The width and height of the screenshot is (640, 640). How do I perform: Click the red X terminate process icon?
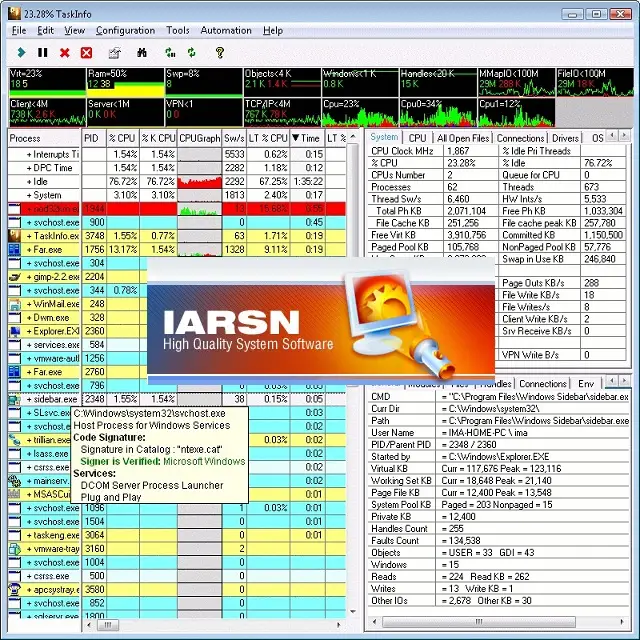[64, 53]
